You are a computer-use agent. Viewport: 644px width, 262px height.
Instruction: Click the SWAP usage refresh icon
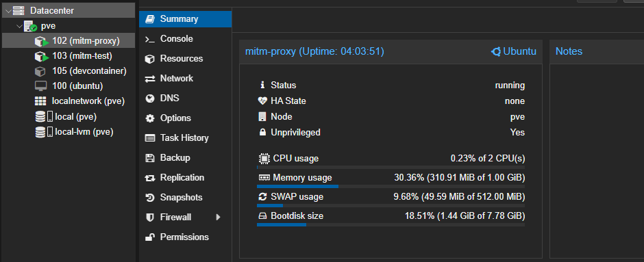(x=262, y=197)
